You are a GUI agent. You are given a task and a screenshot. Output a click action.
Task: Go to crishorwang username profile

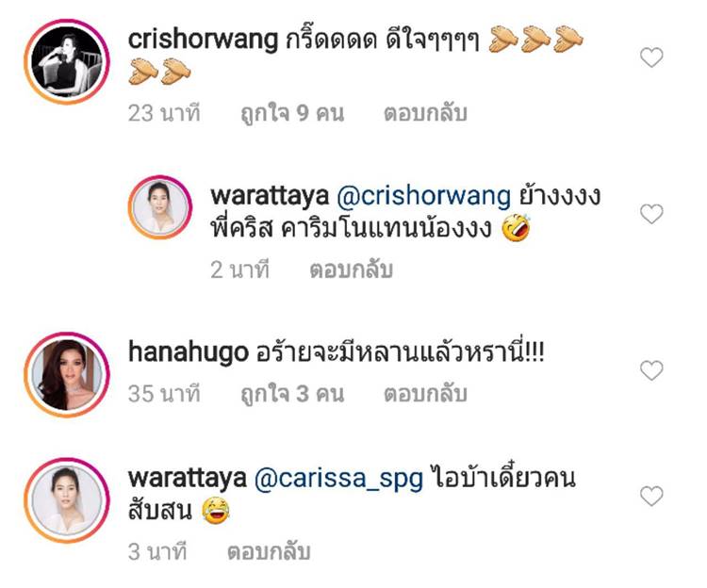(x=203, y=40)
